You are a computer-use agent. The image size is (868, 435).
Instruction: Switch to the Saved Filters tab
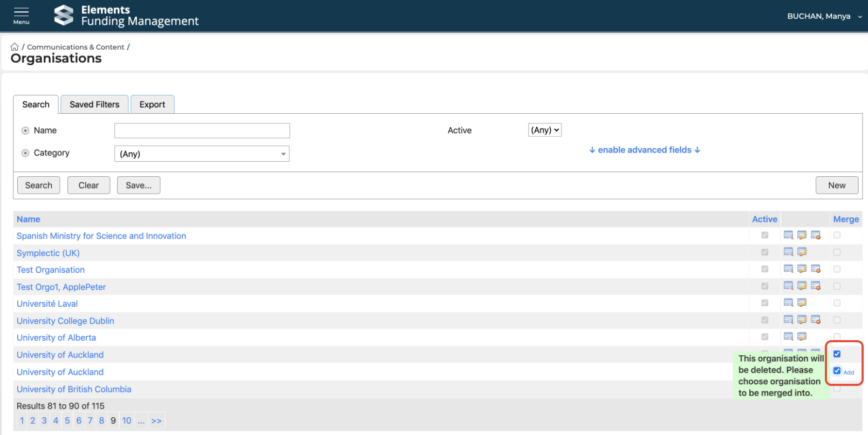point(94,105)
